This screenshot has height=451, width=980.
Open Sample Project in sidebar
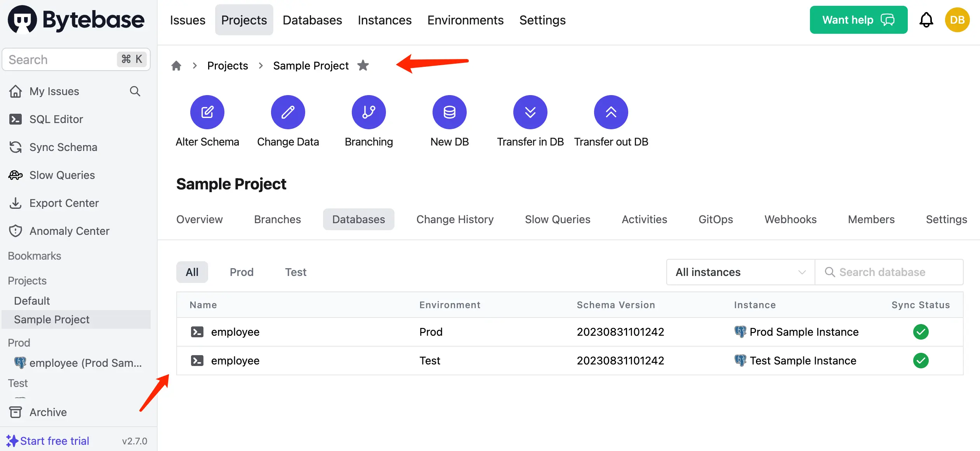pyautogui.click(x=76, y=319)
